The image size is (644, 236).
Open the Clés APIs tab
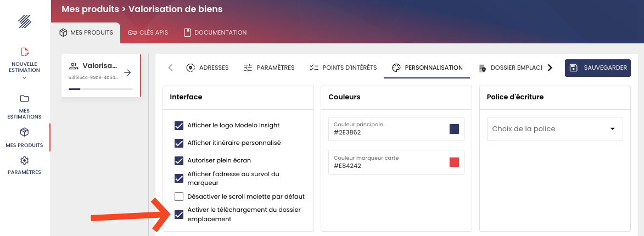click(x=148, y=32)
